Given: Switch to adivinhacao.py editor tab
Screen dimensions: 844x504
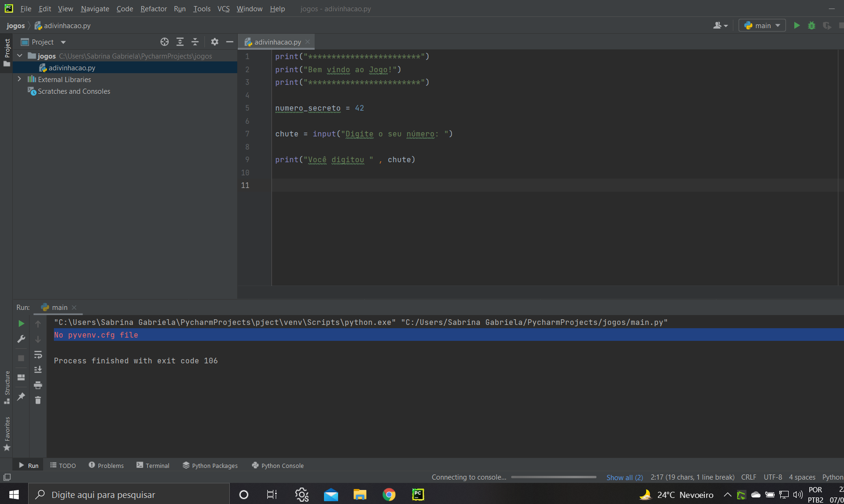Looking at the screenshot, I should [277, 42].
